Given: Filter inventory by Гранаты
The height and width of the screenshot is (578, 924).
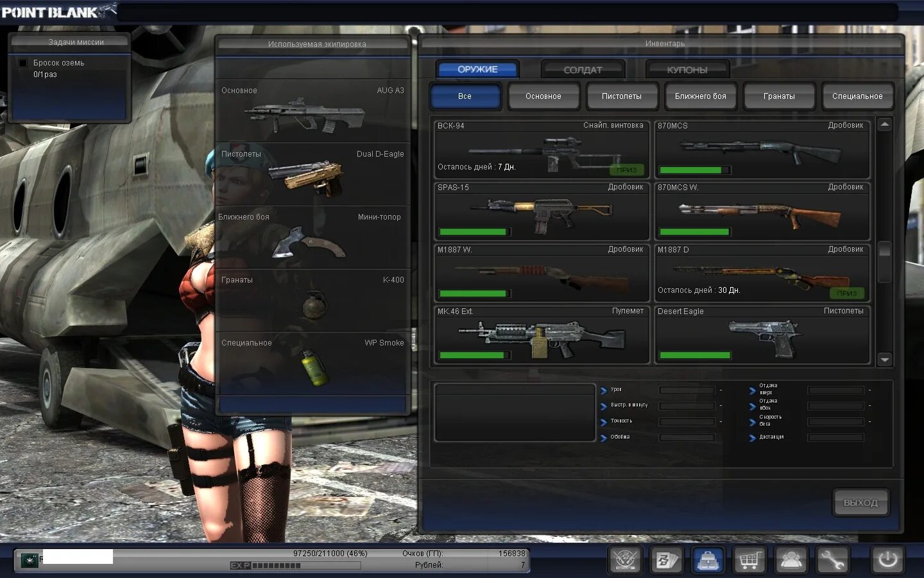Looking at the screenshot, I should pyautogui.click(x=779, y=96).
